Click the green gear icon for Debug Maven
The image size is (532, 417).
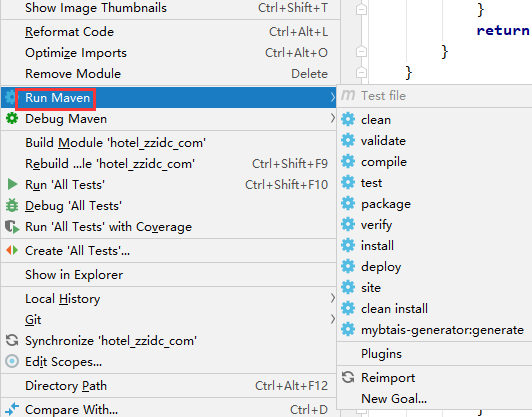tap(12, 119)
